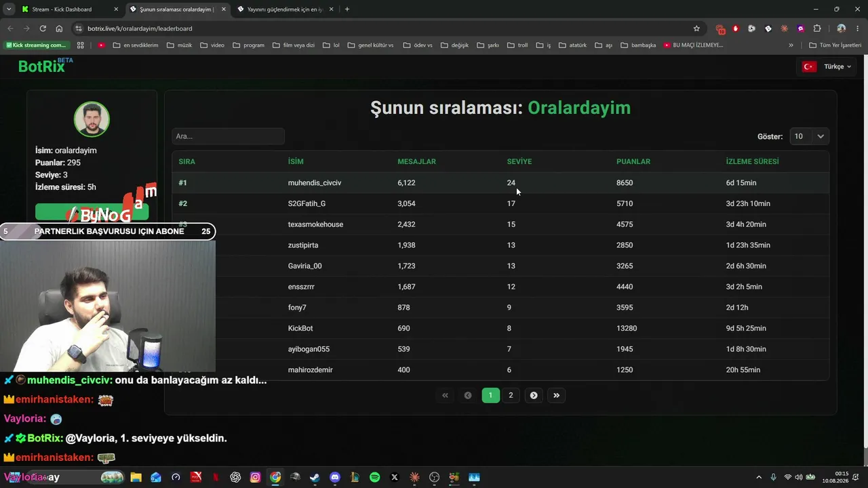Select the name ensszrrr in the table
868x488 pixels.
pos(301,287)
